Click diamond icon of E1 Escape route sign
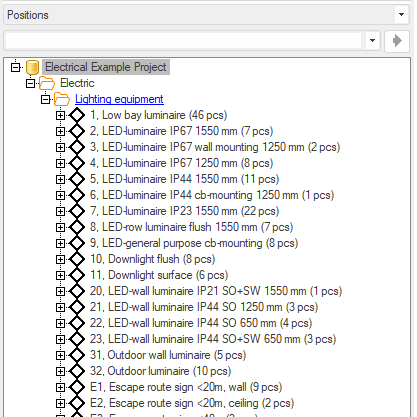The image size is (417, 417). (77, 387)
